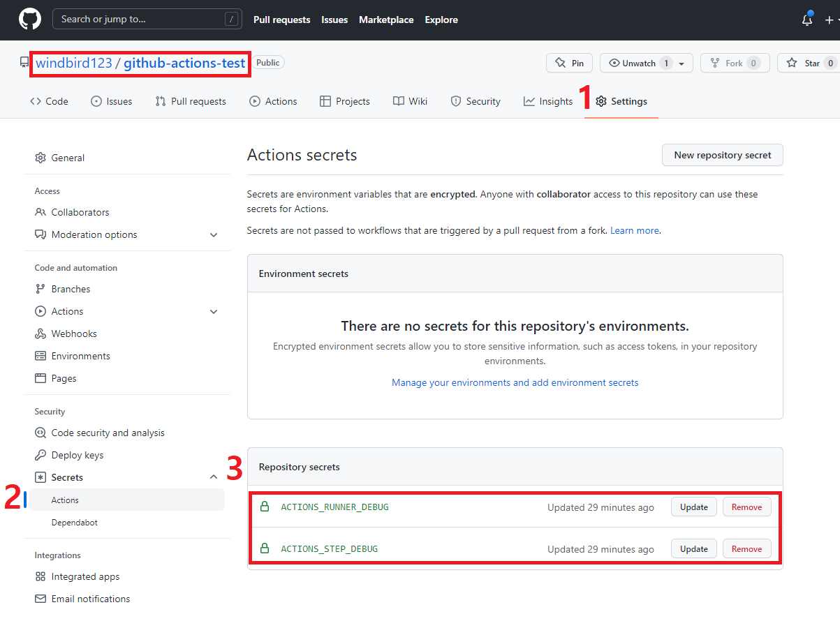840x621 pixels.
Task: Expand the sidebar Actions chevron under Code and automation
Action: pos(214,312)
